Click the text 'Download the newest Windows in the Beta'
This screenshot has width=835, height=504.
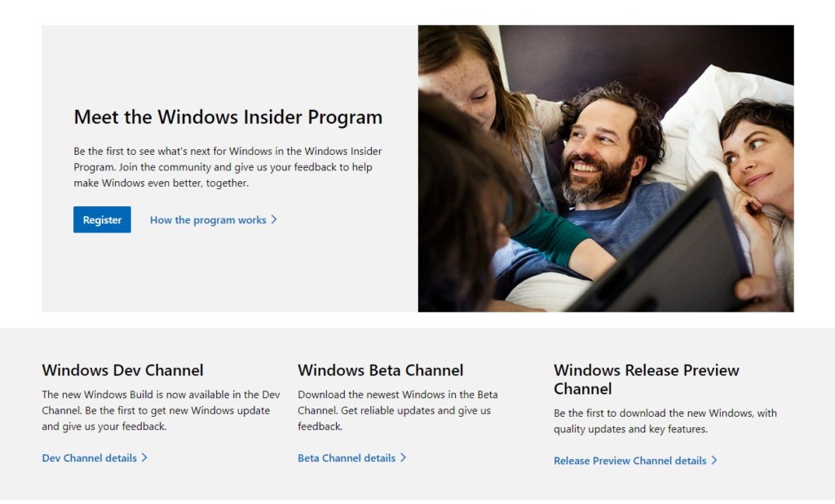(398, 395)
